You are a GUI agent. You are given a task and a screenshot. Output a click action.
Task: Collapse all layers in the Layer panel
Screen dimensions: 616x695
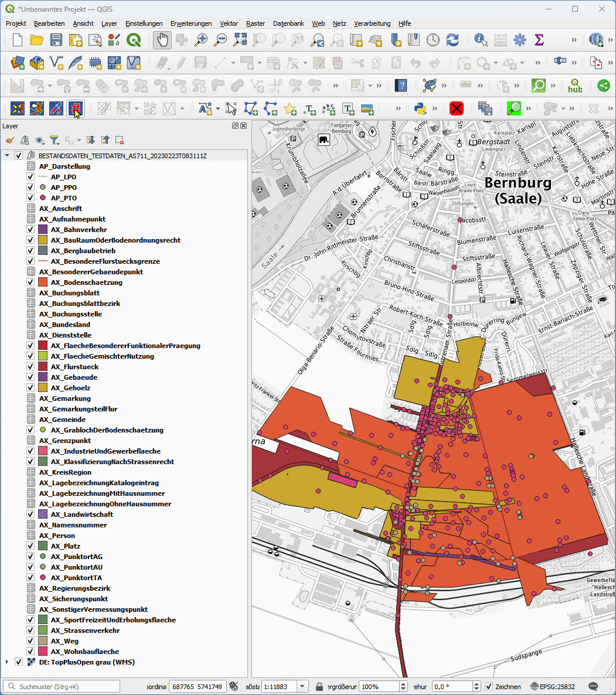pyautogui.click(x=105, y=141)
